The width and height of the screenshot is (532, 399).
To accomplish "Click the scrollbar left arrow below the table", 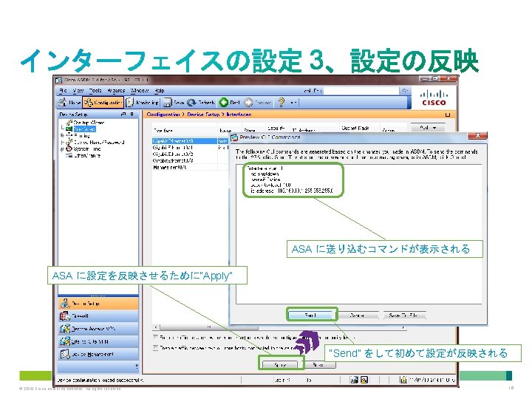I will pos(156,327).
